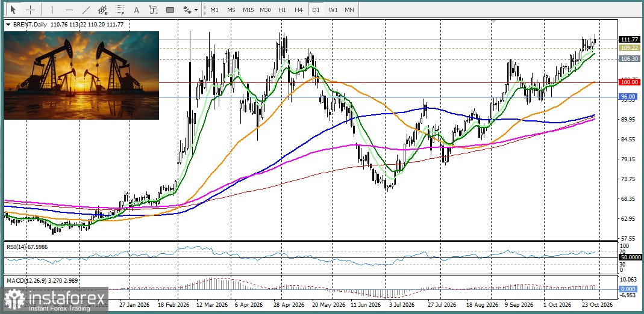Choose the vertical line drawing tool
This screenshot has width=644, height=314.
(x=52, y=10)
